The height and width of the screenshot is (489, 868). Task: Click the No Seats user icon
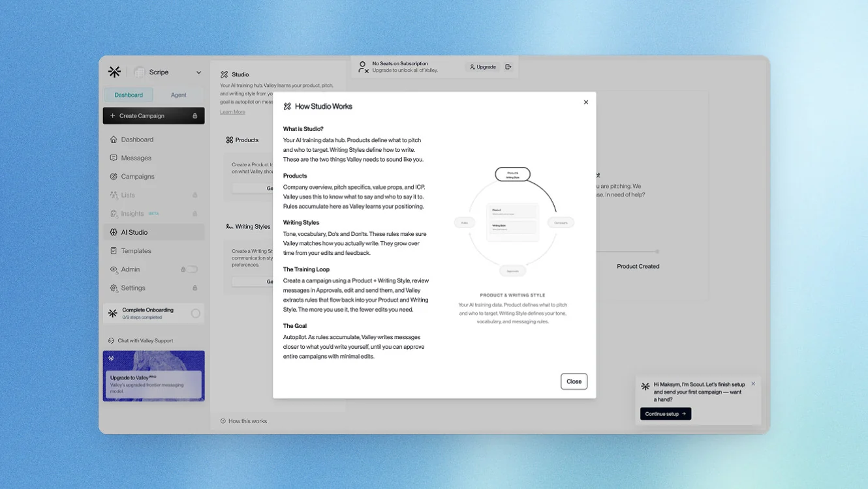[363, 67]
